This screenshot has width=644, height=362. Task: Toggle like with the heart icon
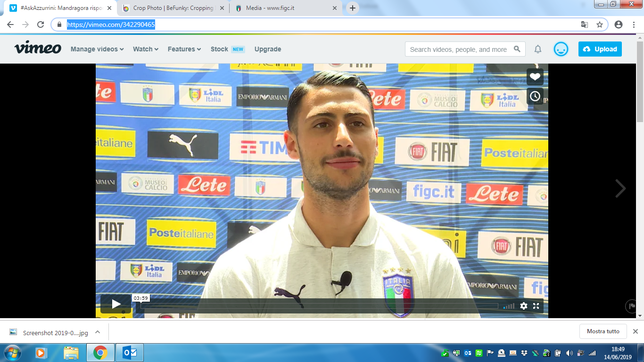click(x=535, y=76)
